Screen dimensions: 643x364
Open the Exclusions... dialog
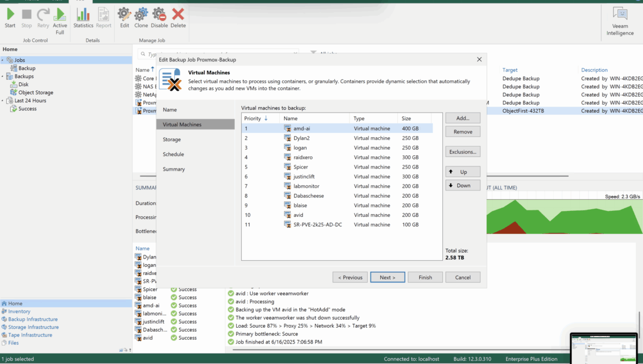(x=463, y=152)
